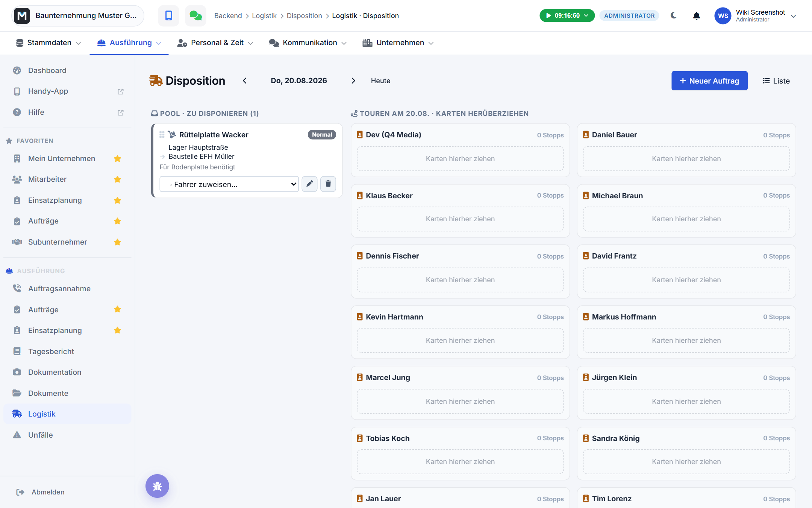Open the mobile phone preview icon

click(x=168, y=15)
